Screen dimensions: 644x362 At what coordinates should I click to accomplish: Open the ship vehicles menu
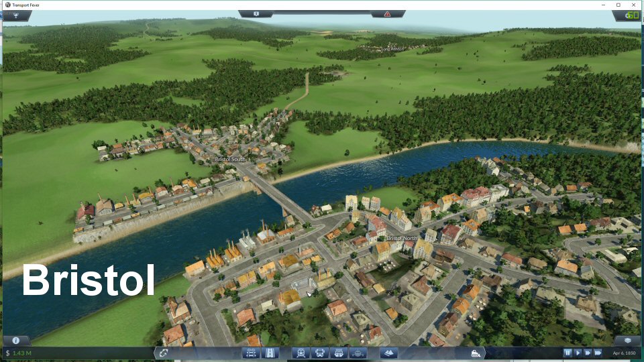point(338,353)
